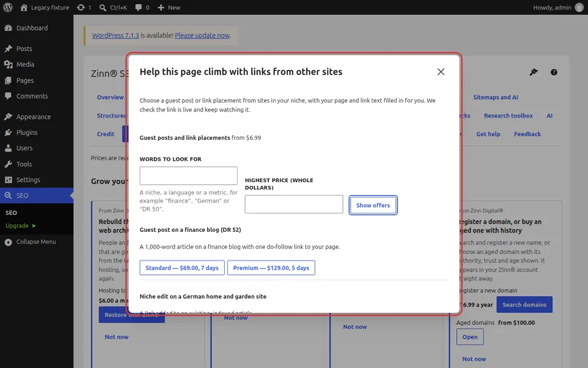Viewport: 588px width, 368px height.
Task: Open the Credit tab
Action: 105,134
